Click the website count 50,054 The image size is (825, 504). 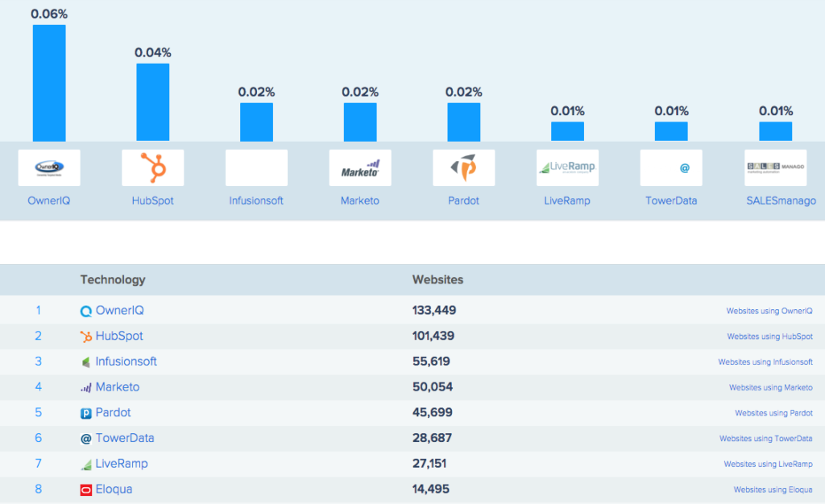tap(433, 386)
